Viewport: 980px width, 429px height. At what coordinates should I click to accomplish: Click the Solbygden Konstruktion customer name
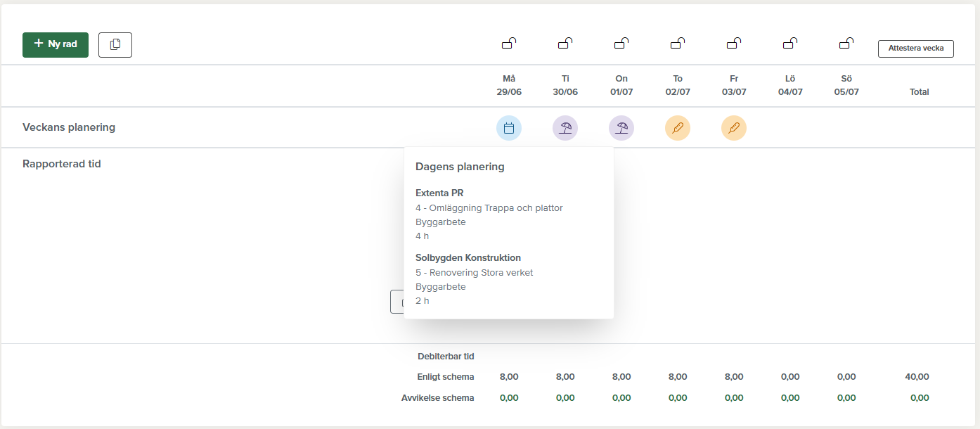pos(468,257)
